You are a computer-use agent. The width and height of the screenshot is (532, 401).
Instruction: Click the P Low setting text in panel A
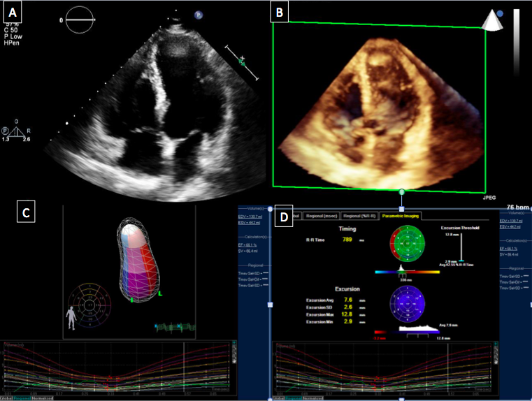pos(13,36)
